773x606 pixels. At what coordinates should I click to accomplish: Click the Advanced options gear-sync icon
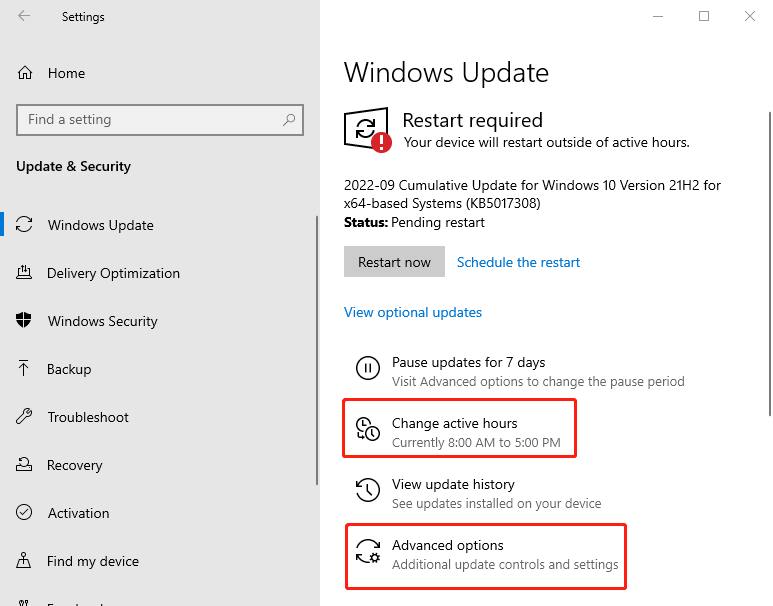[368, 551]
